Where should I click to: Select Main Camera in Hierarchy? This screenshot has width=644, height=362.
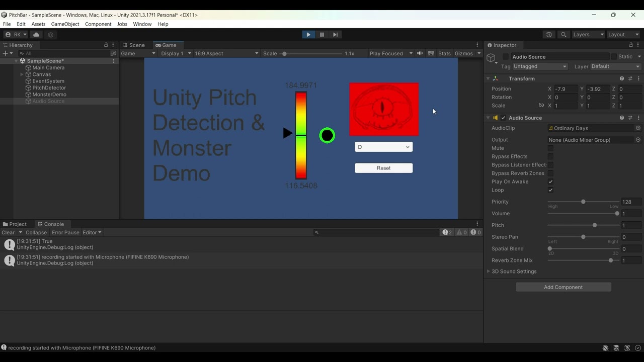click(x=48, y=68)
